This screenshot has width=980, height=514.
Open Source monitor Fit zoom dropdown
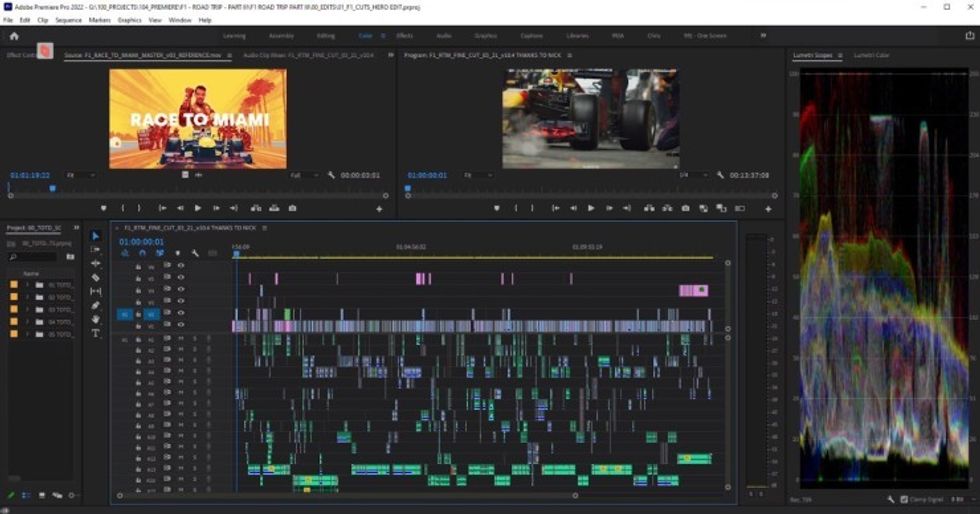81,175
